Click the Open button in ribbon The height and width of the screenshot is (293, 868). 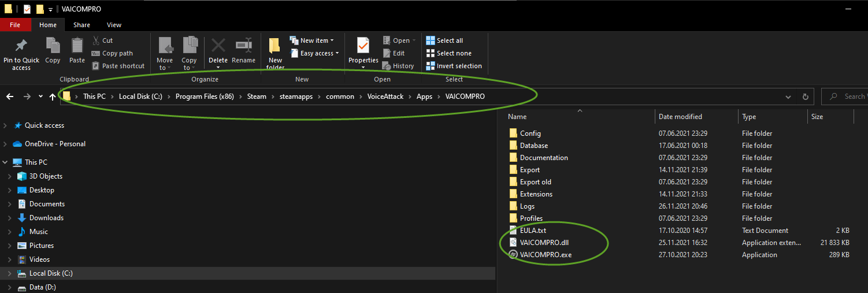pos(399,40)
